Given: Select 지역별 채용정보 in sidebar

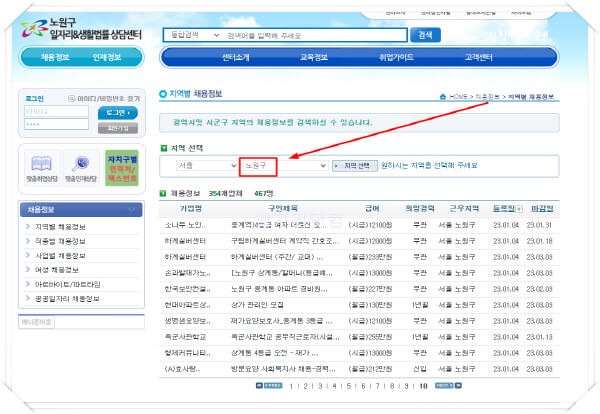Looking at the screenshot, I should [x=60, y=227].
